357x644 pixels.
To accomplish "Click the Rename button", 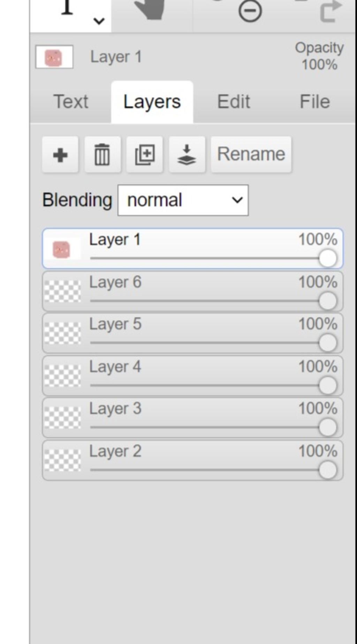I will pos(251,154).
